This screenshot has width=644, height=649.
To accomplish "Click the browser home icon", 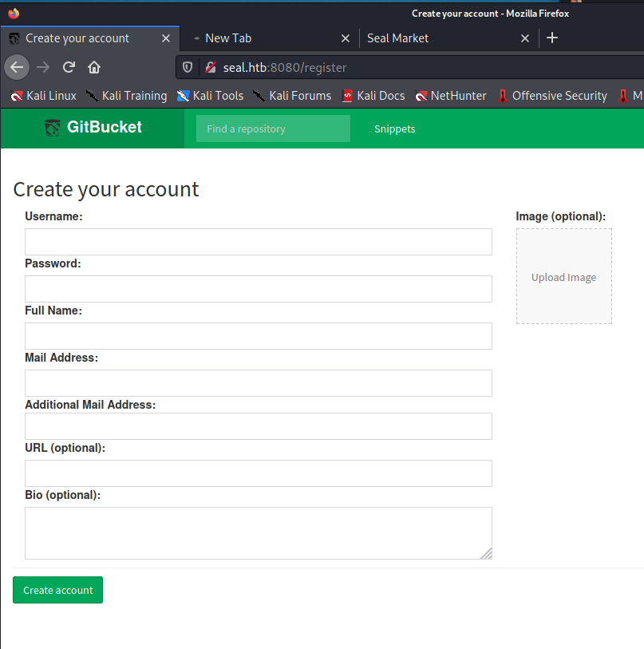I will [94, 67].
